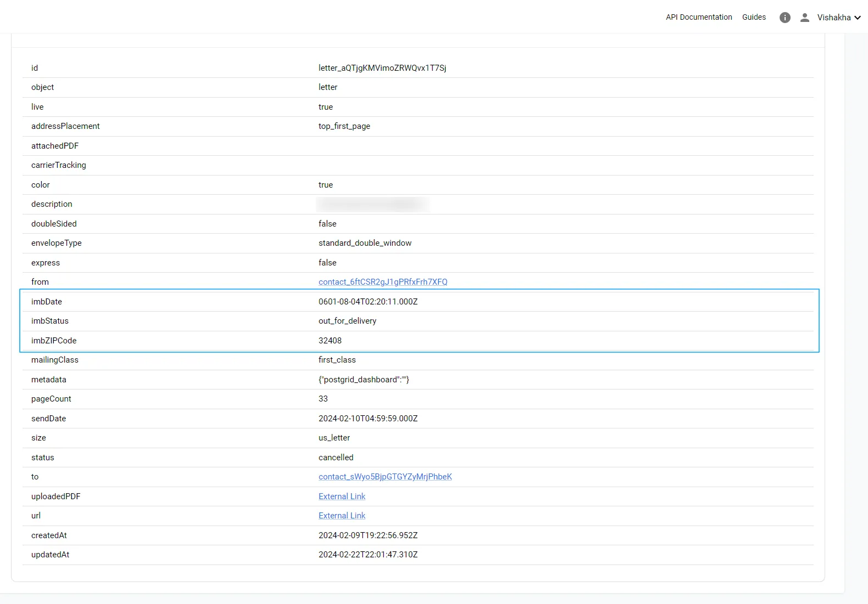Select the letter id value text
Viewport: 868px width, 604px height.
(382, 68)
